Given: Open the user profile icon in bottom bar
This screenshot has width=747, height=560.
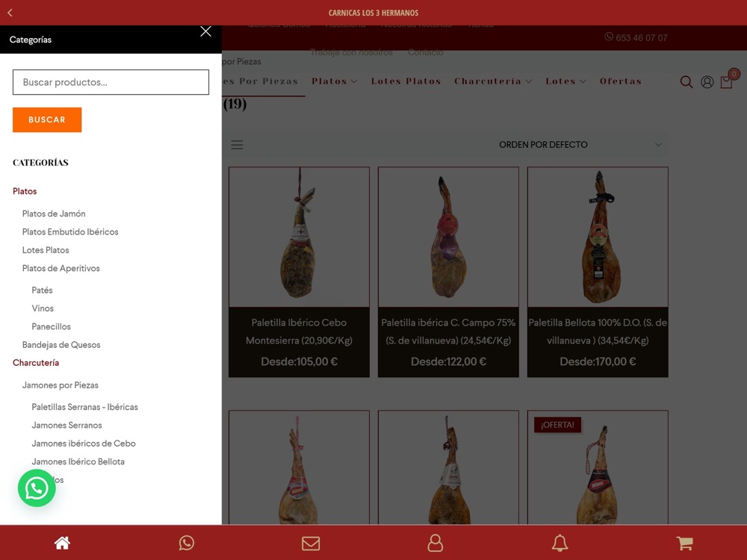Looking at the screenshot, I should (435, 543).
